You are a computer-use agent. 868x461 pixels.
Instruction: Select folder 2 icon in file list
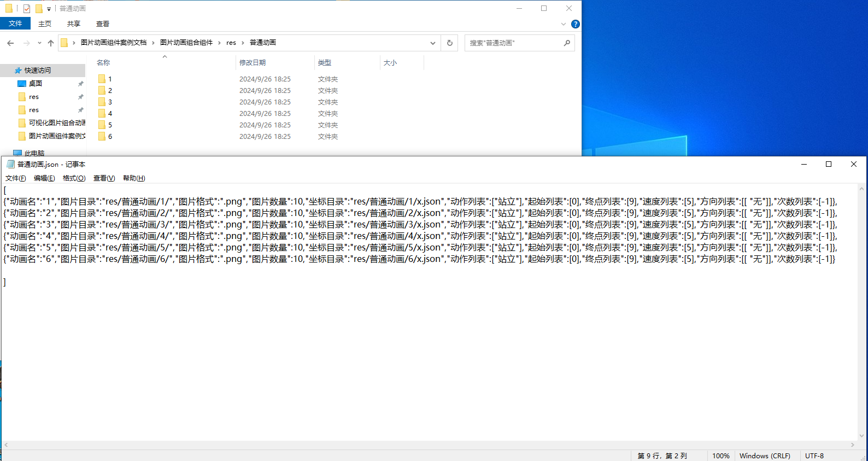(x=102, y=90)
